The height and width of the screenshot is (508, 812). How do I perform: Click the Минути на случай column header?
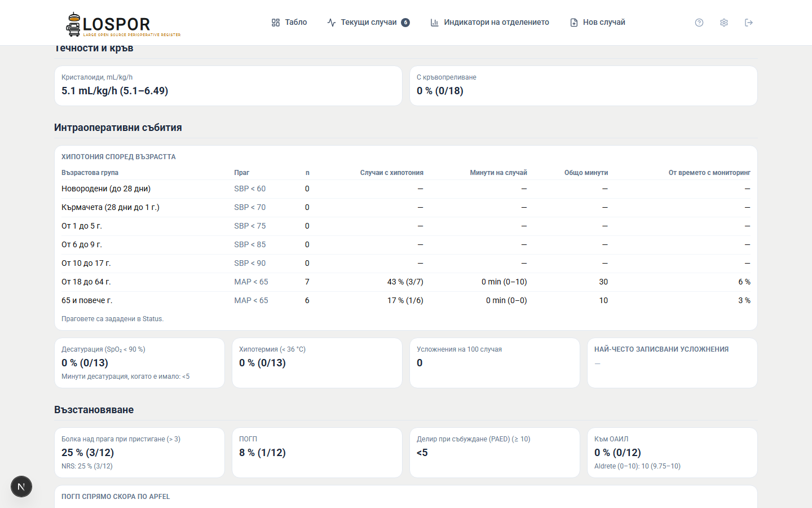coord(498,173)
